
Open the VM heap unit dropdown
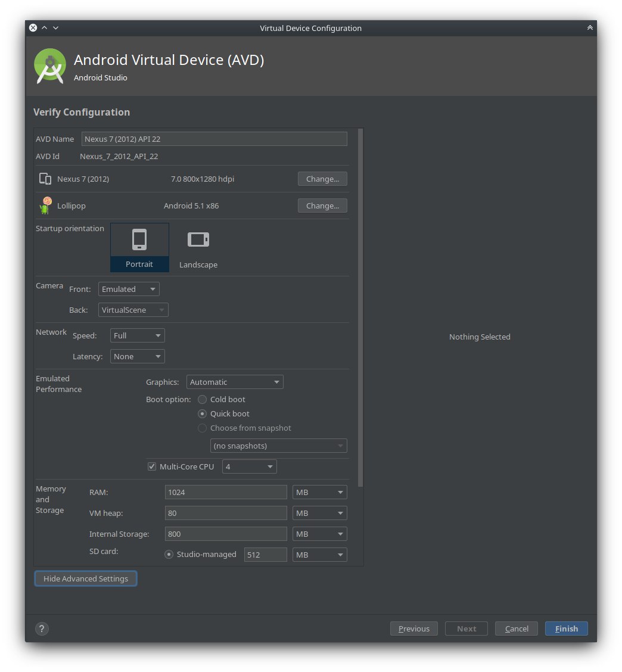pyautogui.click(x=320, y=513)
